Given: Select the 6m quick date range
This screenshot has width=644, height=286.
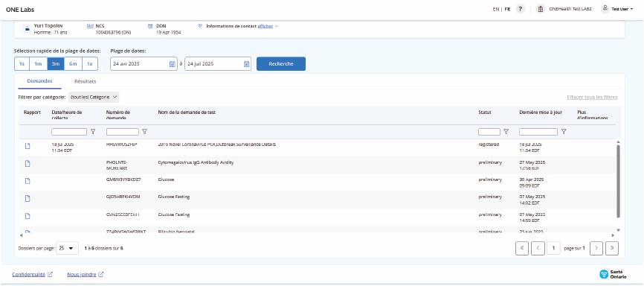Looking at the screenshot, I should click(73, 64).
